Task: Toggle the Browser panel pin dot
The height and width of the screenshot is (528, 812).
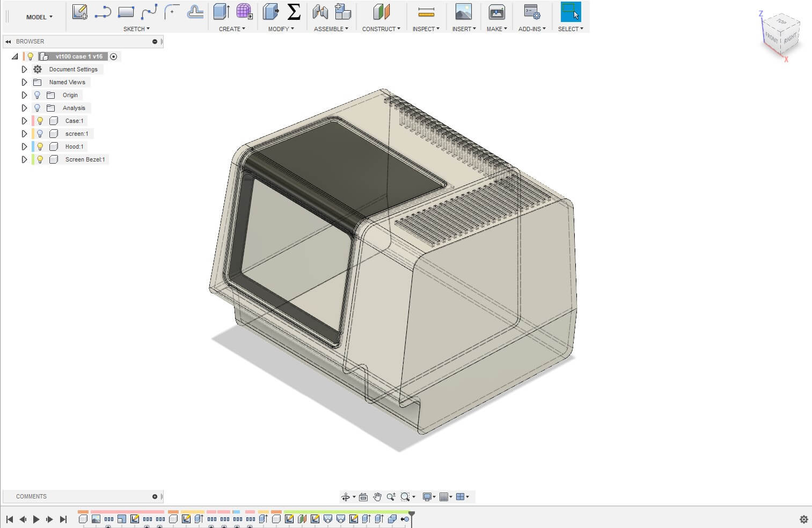Action: [155, 41]
